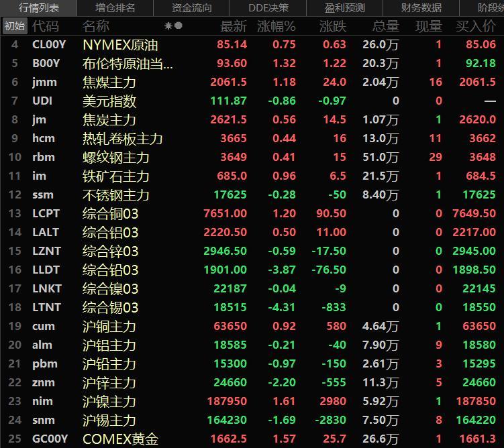504x448 pixels.
Task: Select 美元指数 UDI row
Action: (109, 101)
